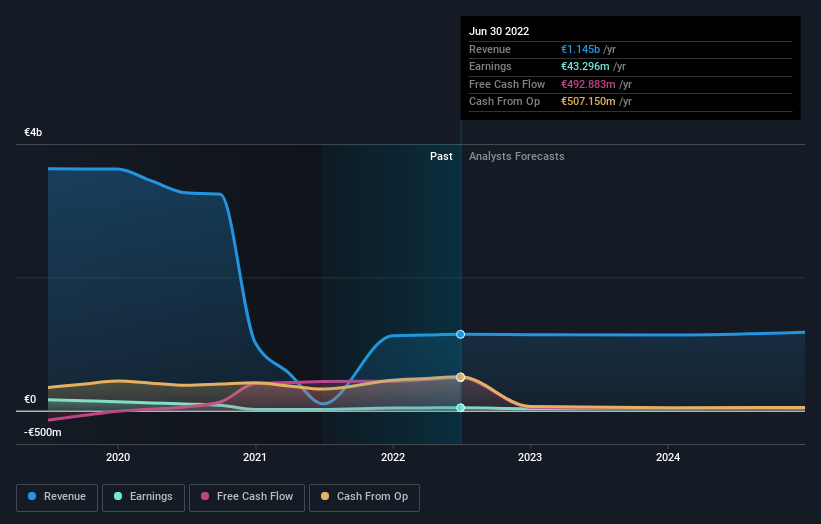Click the €1.145b revenue value

581,49
